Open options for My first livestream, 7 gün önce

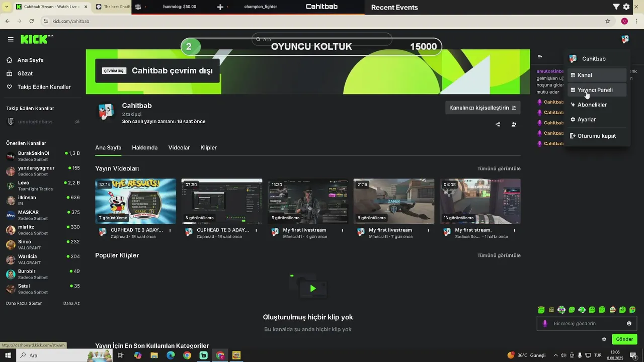click(429, 231)
